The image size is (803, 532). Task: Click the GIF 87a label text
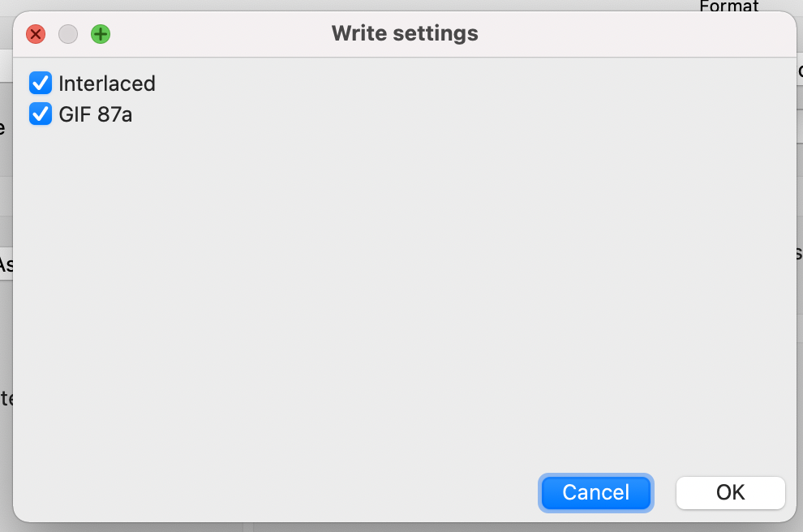pyautogui.click(x=95, y=114)
